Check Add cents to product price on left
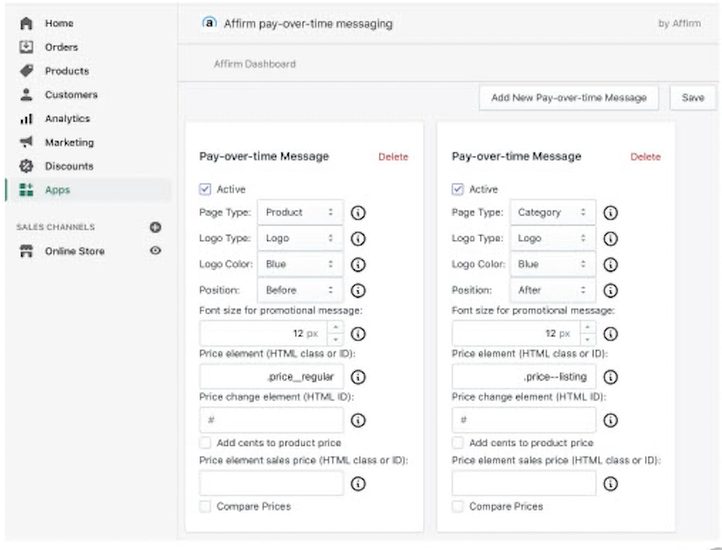 click(206, 442)
